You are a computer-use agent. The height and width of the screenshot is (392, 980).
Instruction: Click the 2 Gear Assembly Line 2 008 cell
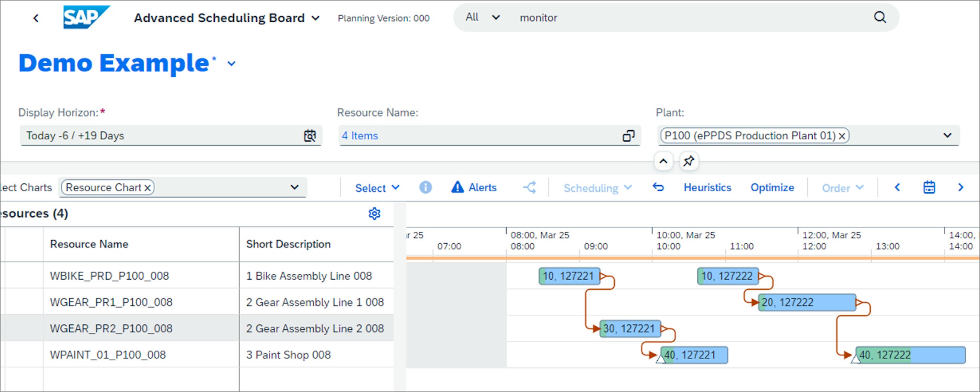point(317,328)
